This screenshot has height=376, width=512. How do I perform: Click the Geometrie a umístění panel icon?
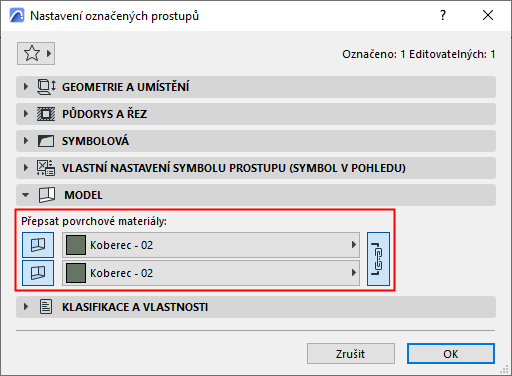pos(46,87)
